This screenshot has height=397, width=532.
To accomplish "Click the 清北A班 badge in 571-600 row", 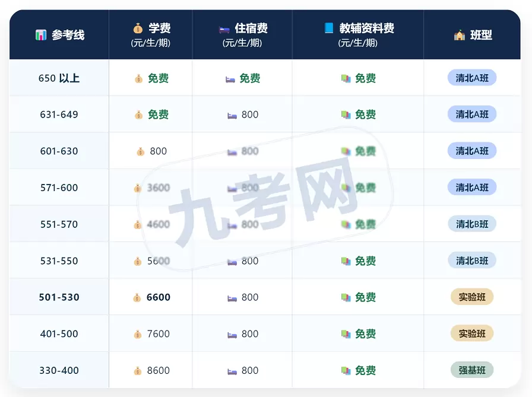I will click(x=472, y=188).
